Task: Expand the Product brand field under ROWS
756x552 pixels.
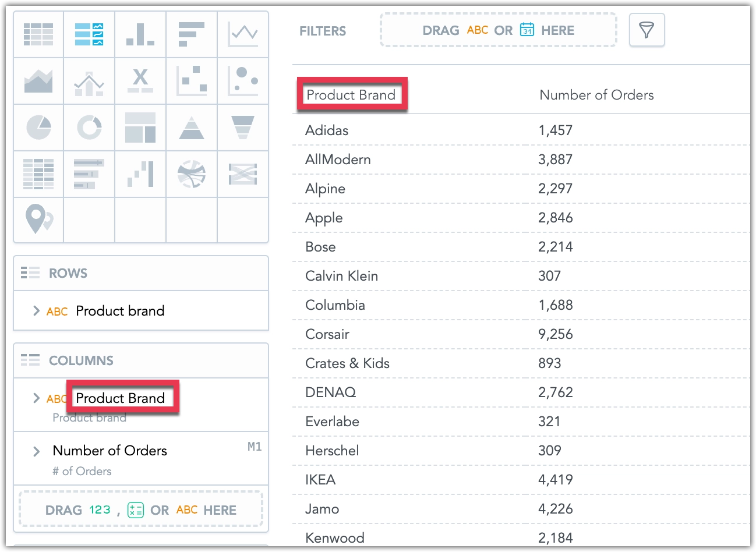Action: (x=37, y=311)
